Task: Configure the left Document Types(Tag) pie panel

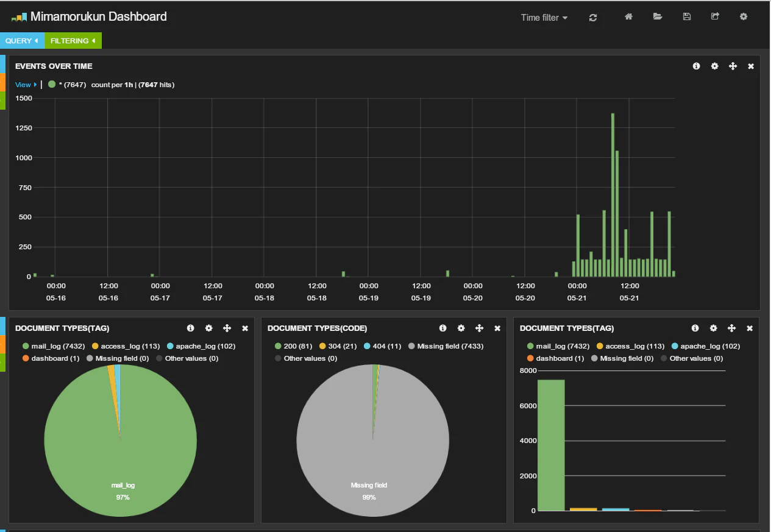Action: click(209, 328)
